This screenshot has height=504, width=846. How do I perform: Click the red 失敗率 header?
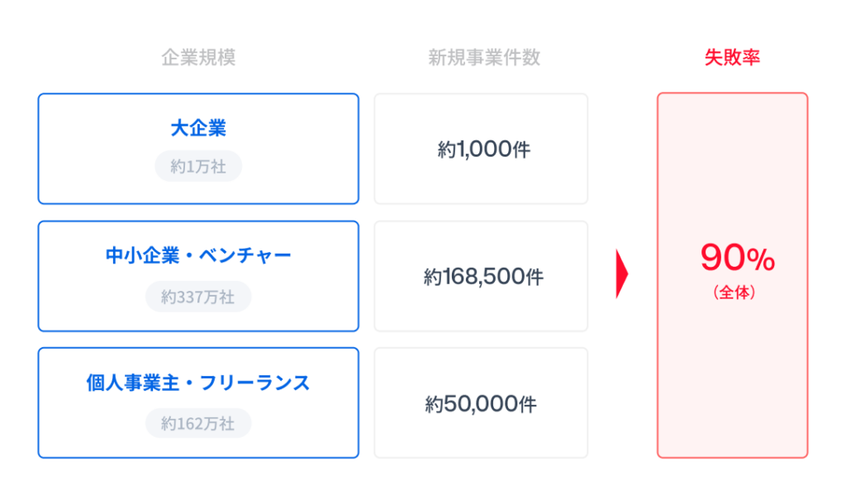[732, 57]
